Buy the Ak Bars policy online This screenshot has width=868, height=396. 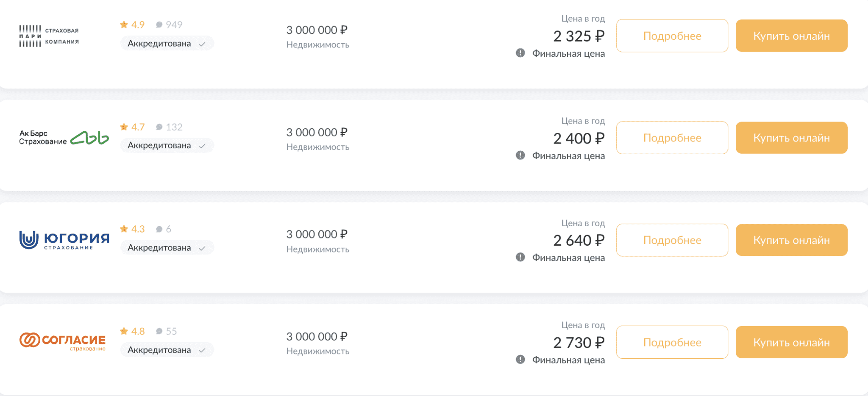tap(791, 138)
